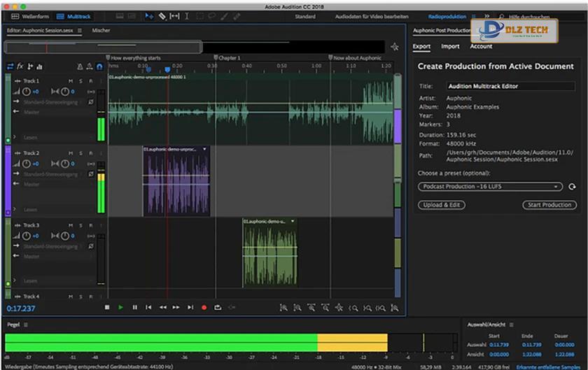Click the Fast Forward button
This screenshot has width=588, height=370.
click(x=176, y=307)
